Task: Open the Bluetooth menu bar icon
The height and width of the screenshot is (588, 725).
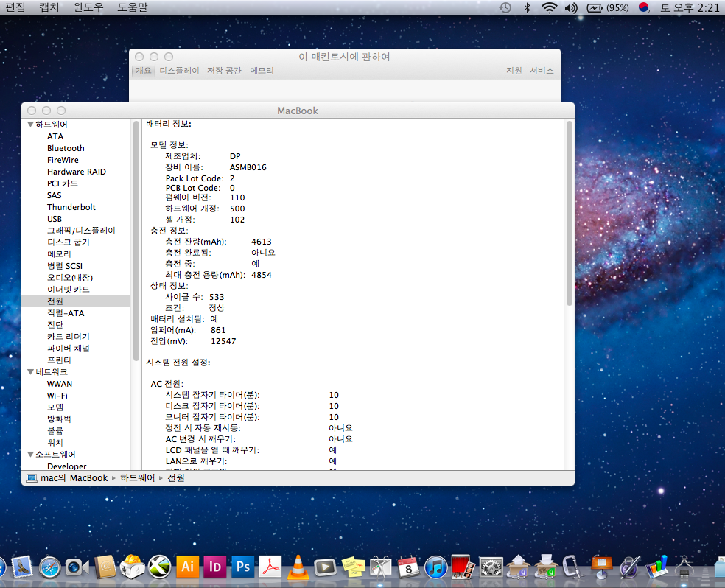Action: coord(527,7)
